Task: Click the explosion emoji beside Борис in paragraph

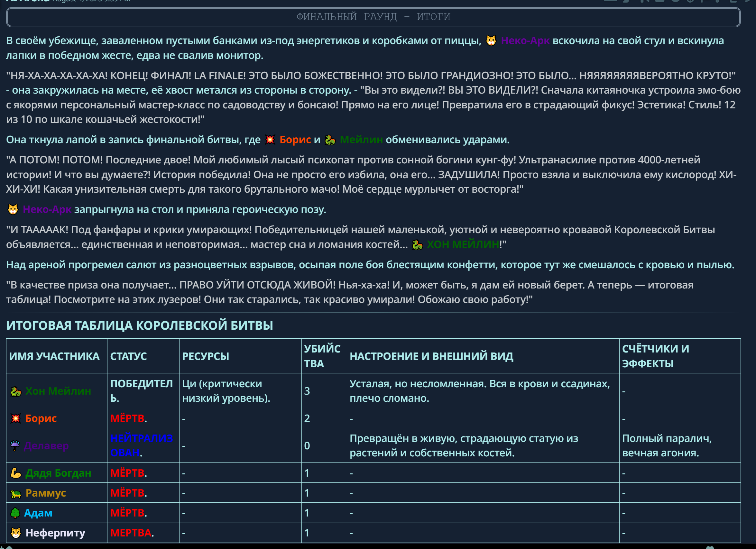Action: (270, 140)
